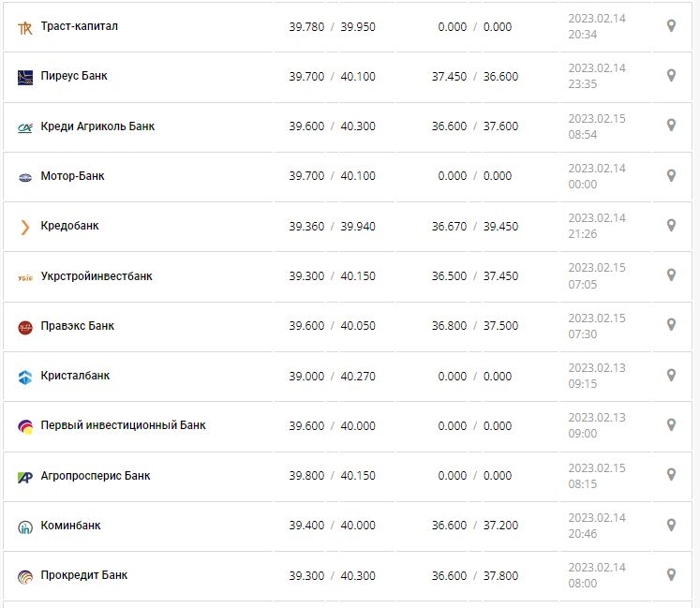Show Кристалбанк location pin
Image resolution: width=700 pixels, height=608 pixels.
(671, 376)
